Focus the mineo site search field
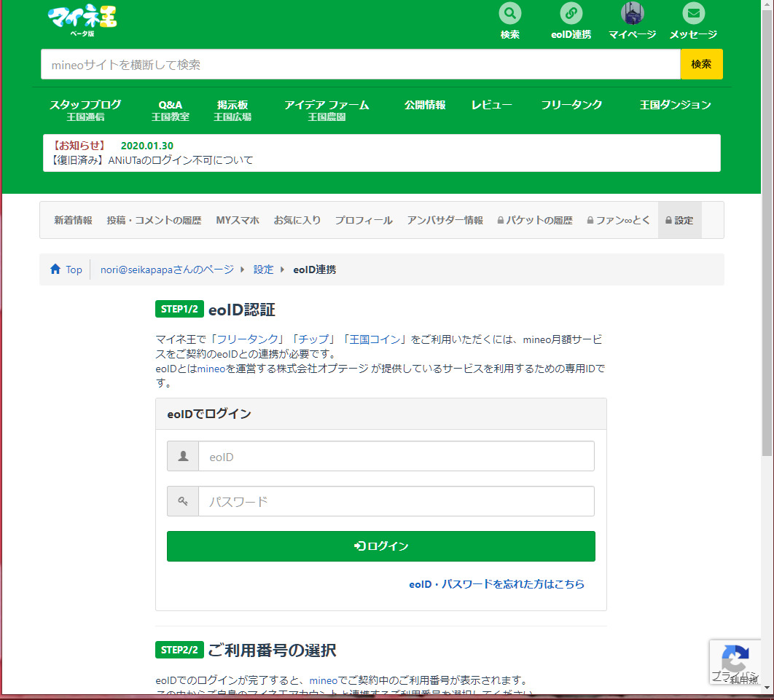This screenshot has width=774, height=700. point(360,65)
